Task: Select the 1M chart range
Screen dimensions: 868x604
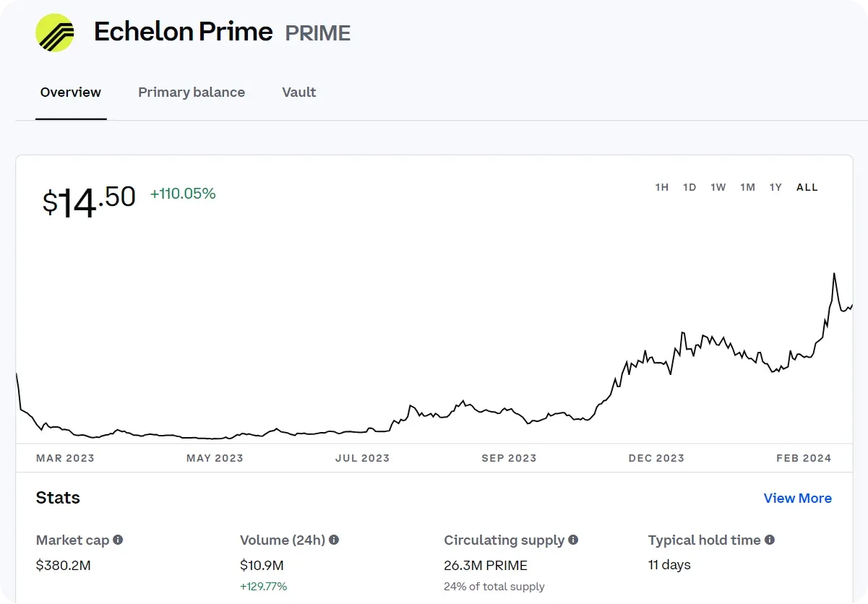Action: tap(747, 187)
